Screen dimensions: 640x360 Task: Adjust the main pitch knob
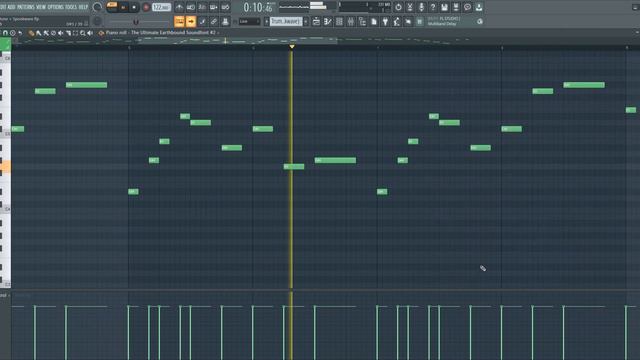pyautogui.click(x=97, y=21)
